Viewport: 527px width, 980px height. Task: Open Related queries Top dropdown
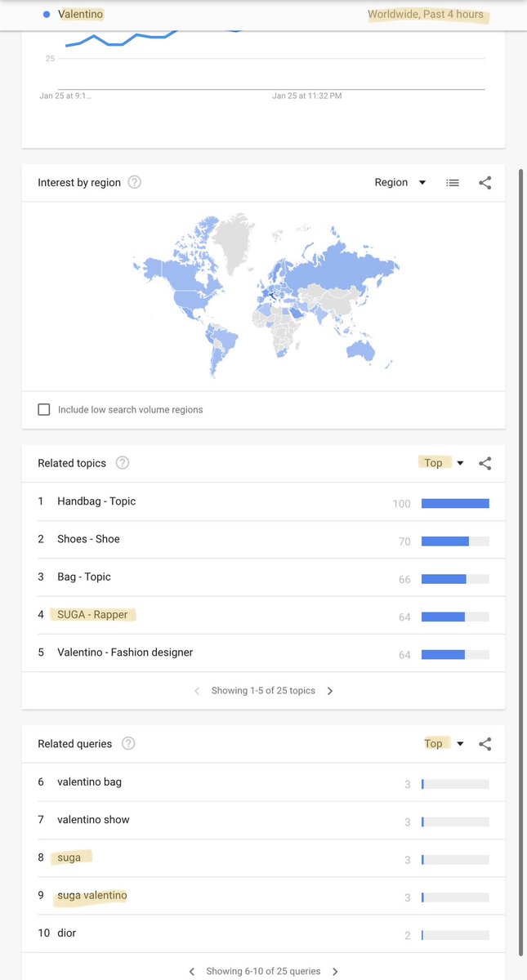444,743
